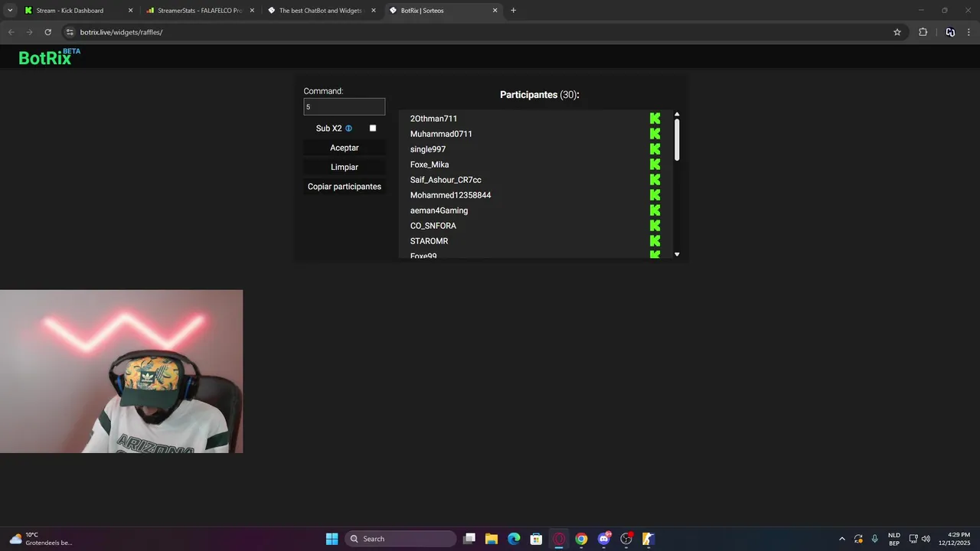Close the BotRix Sorteos tab
The width and height of the screenshot is (980, 551).
coord(495,11)
